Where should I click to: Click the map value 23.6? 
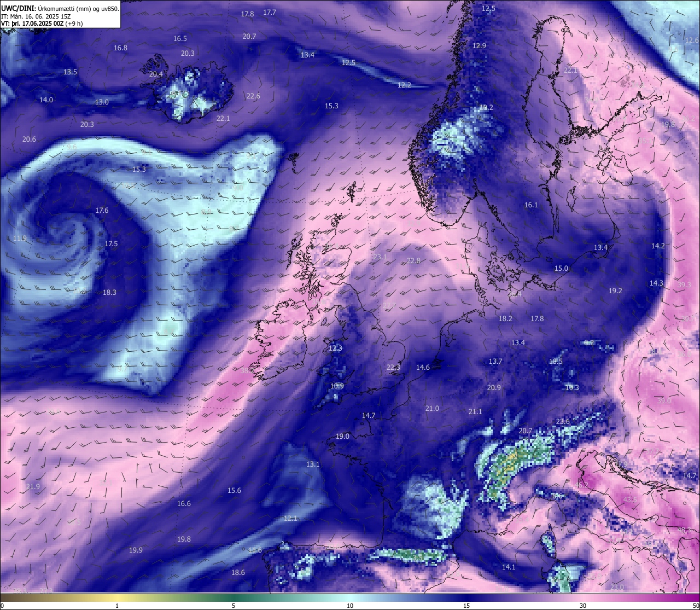pyautogui.click(x=563, y=421)
